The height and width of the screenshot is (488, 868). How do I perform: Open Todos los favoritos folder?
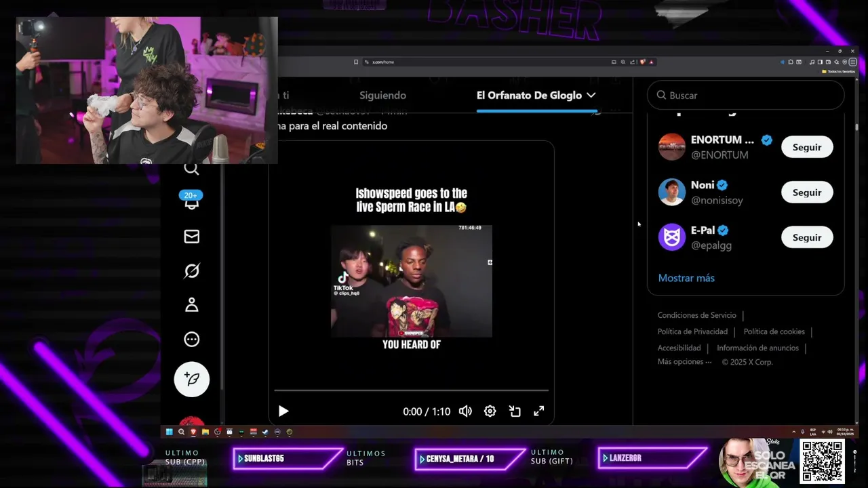click(x=838, y=71)
